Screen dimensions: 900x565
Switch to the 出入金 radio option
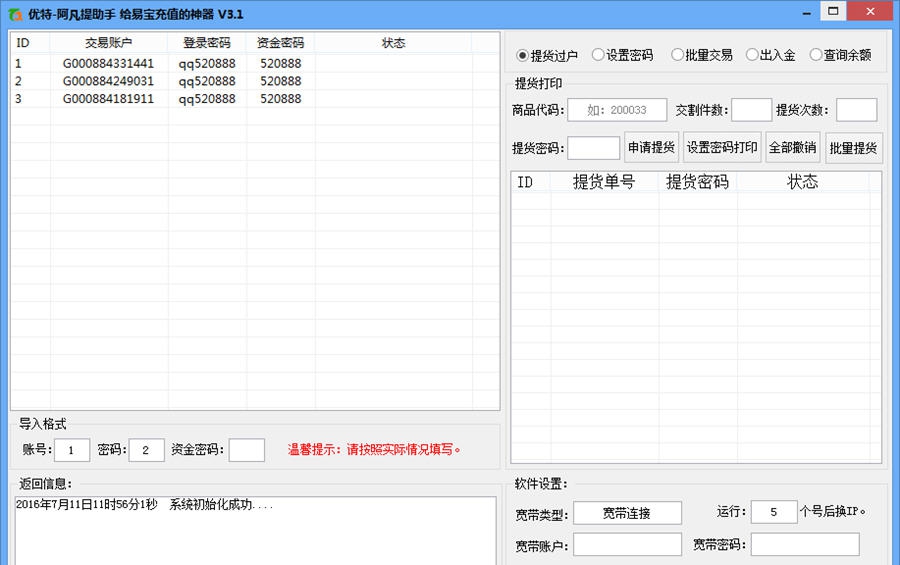click(x=752, y=55)
